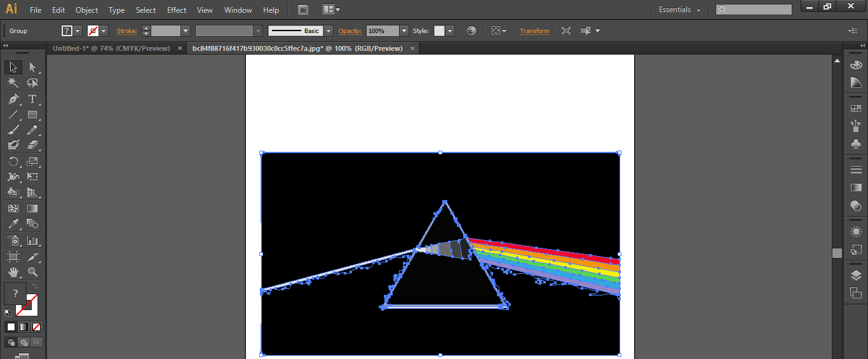Image resolution: width=868 pixels, height=359 pixels.
Task: Expand the Opacity percentage dropdown
Action: tap(404, 30)
